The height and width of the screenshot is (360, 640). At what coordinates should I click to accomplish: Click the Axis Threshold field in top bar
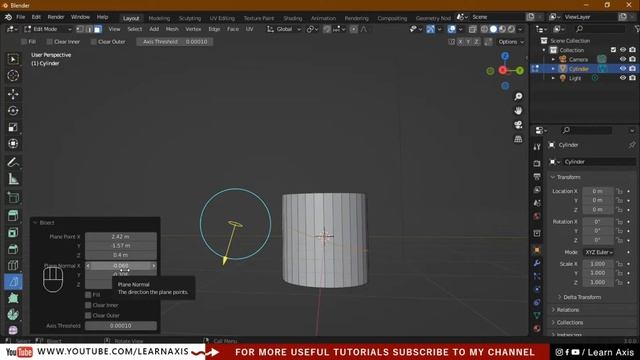[x=174, y=42]
